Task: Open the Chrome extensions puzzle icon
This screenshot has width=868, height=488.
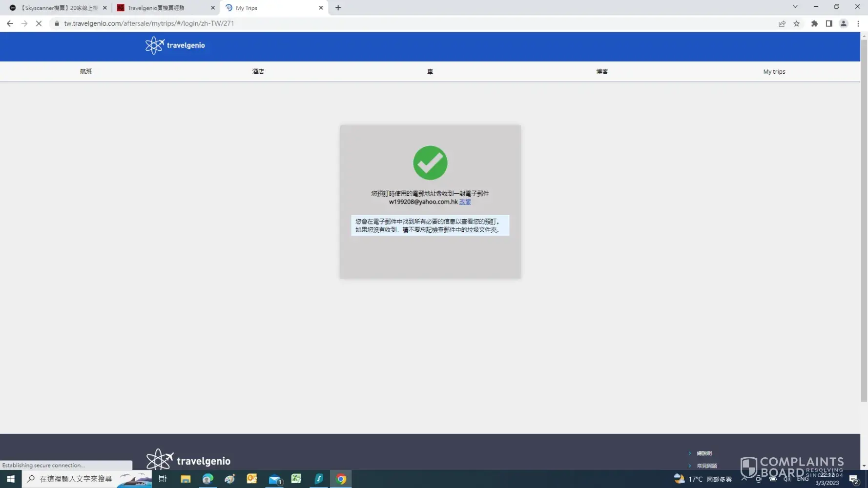Action: [x=814, y=23]
